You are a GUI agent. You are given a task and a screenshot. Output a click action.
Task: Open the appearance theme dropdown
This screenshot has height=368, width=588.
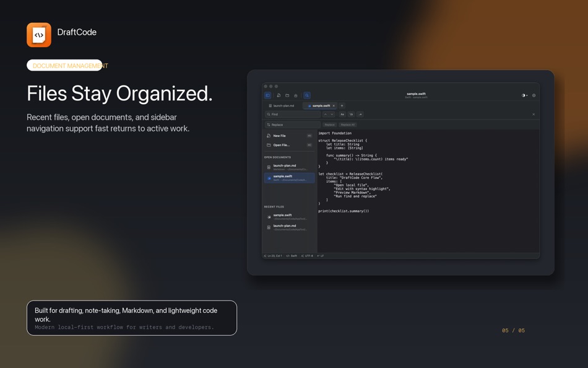tap(525, 95)
